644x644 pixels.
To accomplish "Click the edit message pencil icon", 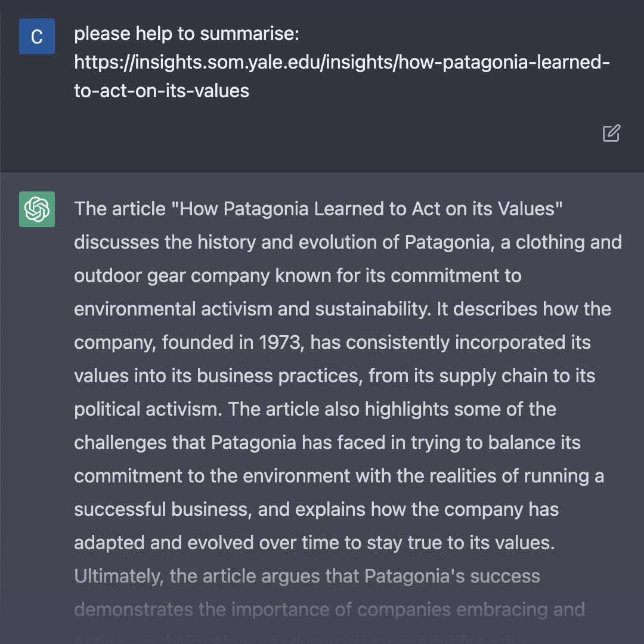I will click(x=611, y=133).
